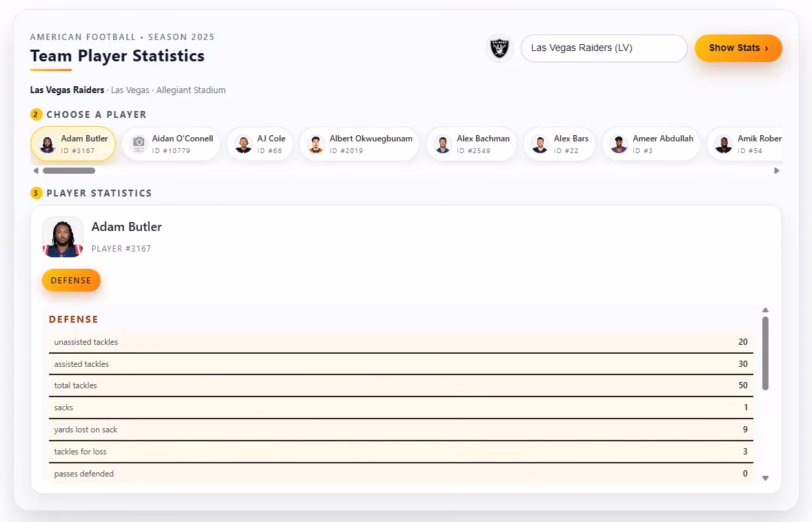Click the right arrow of the player list scrollbar

(x=776, y=170)
